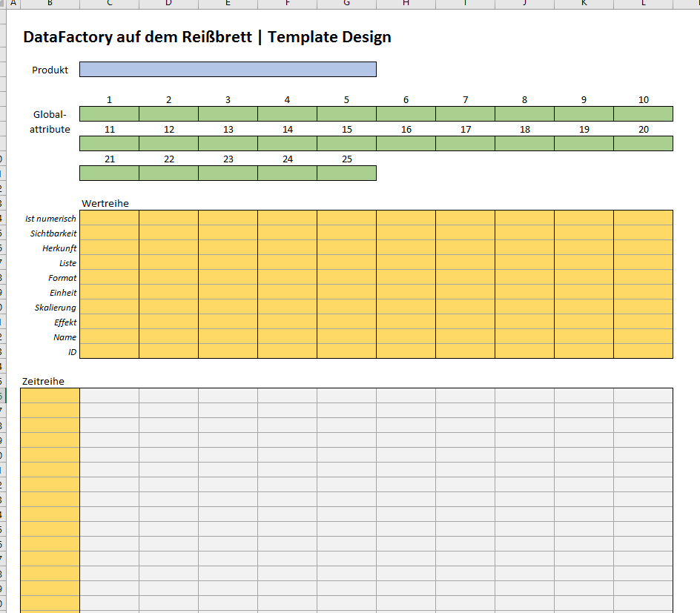
Task: Pick the green cell below number 18
Action: tap(524, 144)
